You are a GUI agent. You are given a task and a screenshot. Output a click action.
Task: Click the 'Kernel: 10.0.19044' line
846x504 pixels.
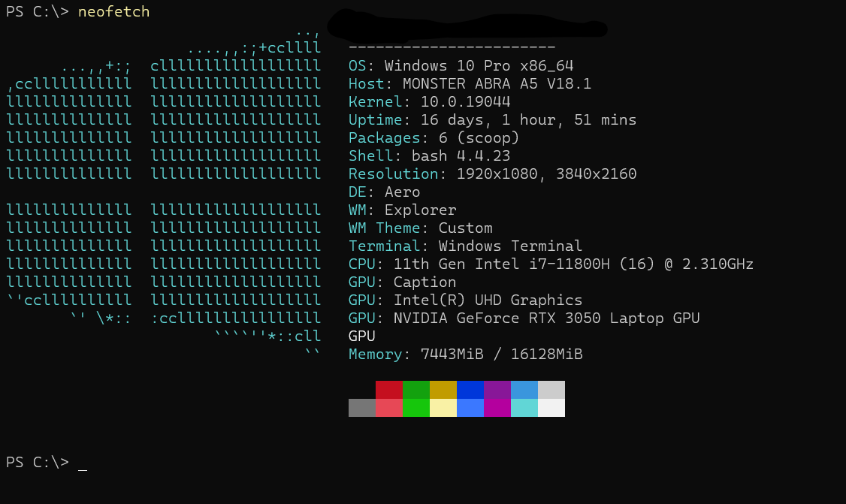coord(430,102)
